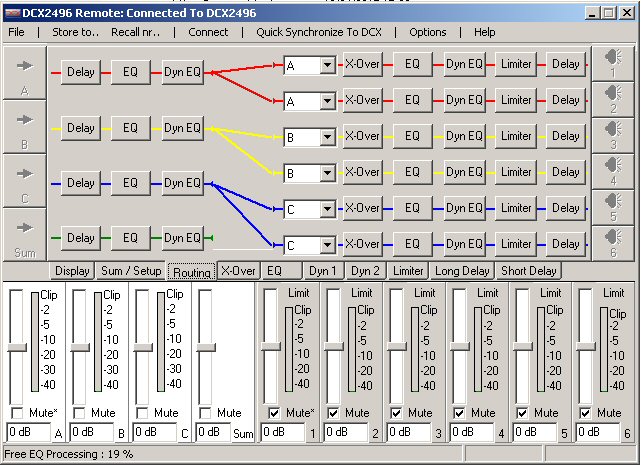This screenshot has height=465, width=641.
Task: Click output 3 0 dB gain field
Action: click(409, 432)
